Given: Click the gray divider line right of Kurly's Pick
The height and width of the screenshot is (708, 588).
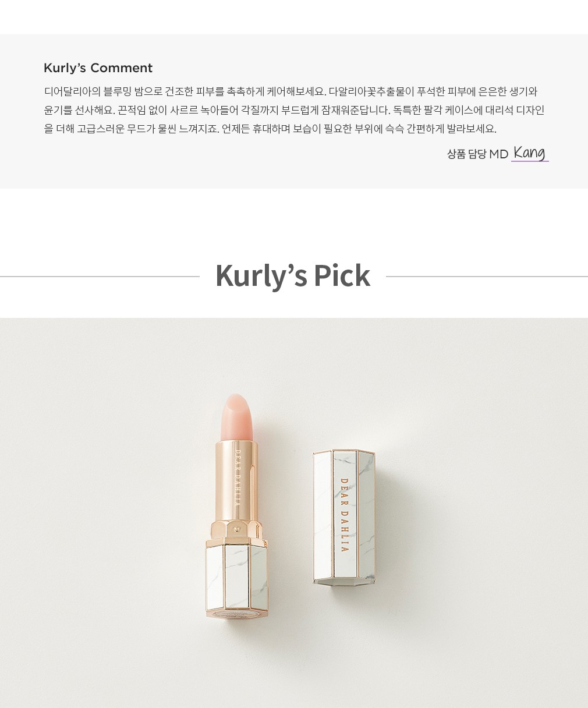Looking at the screenshot, I should pyautogui.click(x=487, y=277).
